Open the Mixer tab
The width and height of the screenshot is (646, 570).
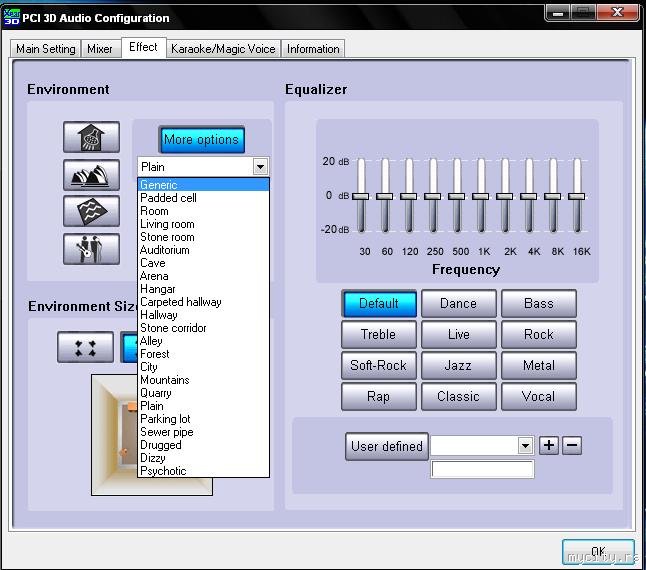pos(100,49)
